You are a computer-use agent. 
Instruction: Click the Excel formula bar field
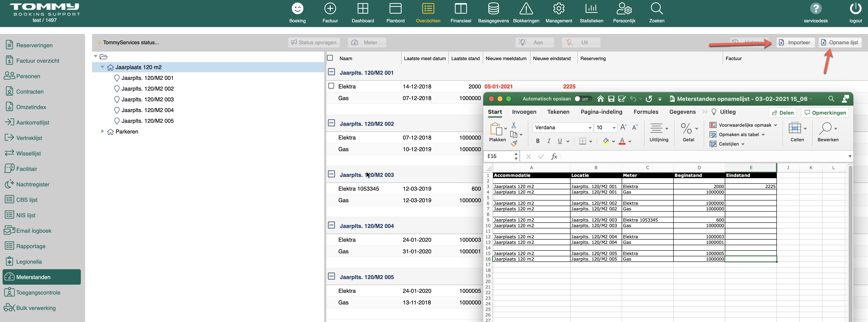[704, 156]
